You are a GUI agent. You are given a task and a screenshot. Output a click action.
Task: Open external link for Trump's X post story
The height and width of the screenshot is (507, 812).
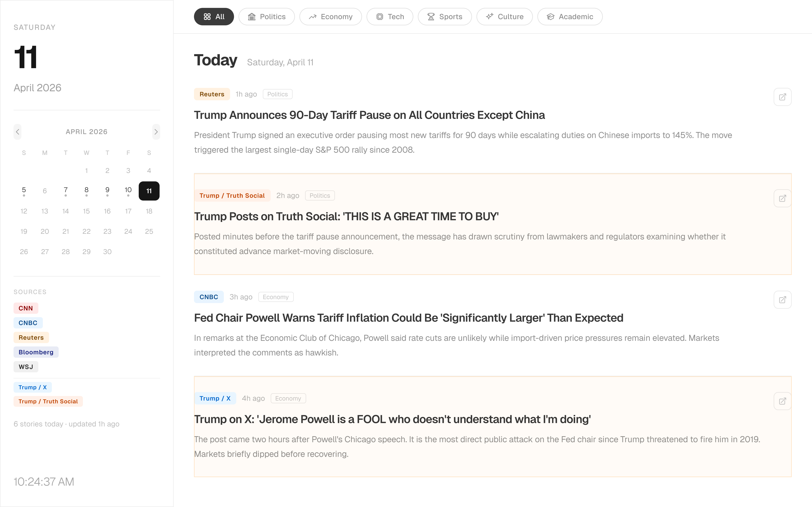782,401
